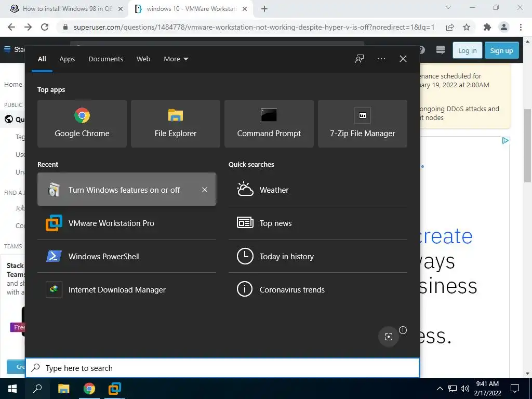
Task: Click the AdChoices icon on the advertisement
Action: pos(505,140)
